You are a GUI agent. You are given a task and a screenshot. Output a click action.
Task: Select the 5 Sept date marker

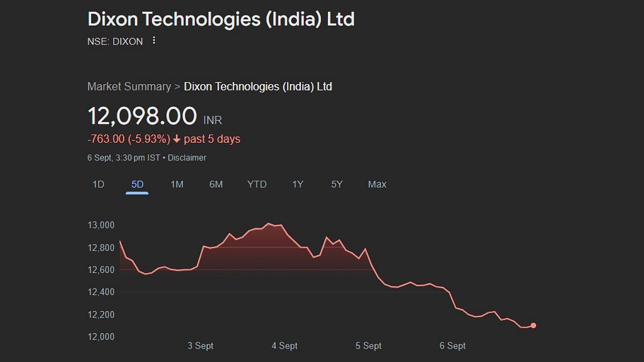click(369, 346)
